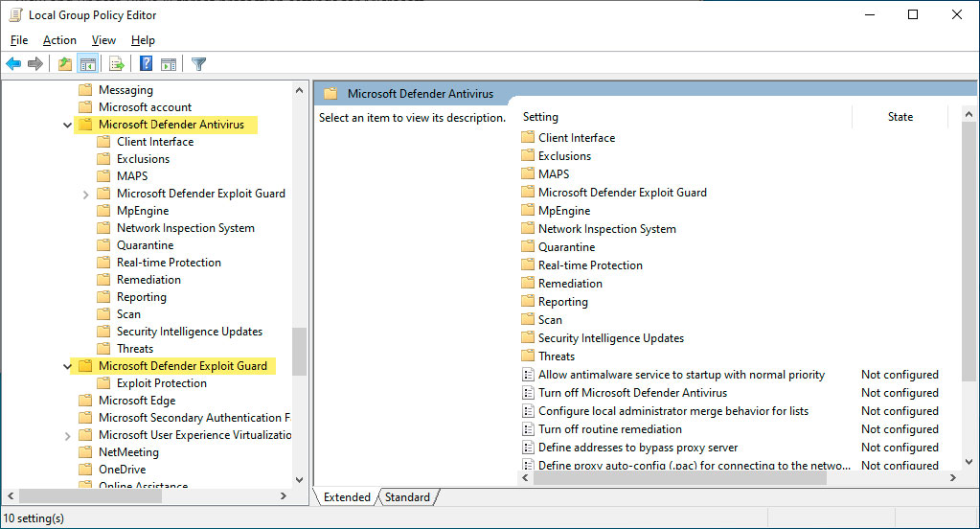Select Microsoft Defender Antivirus in tree
The width and height of the screenshot is (980, 529).
click(171, 125)
